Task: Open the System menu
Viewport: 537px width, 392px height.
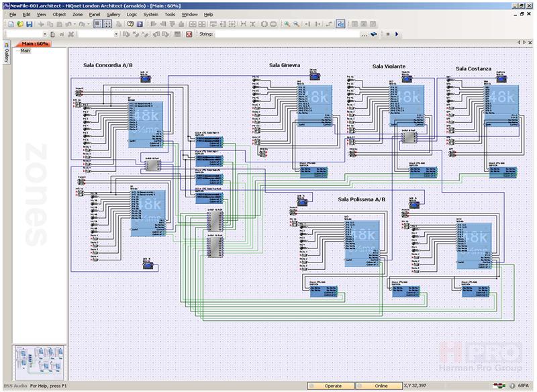Action: pos(150,14)
